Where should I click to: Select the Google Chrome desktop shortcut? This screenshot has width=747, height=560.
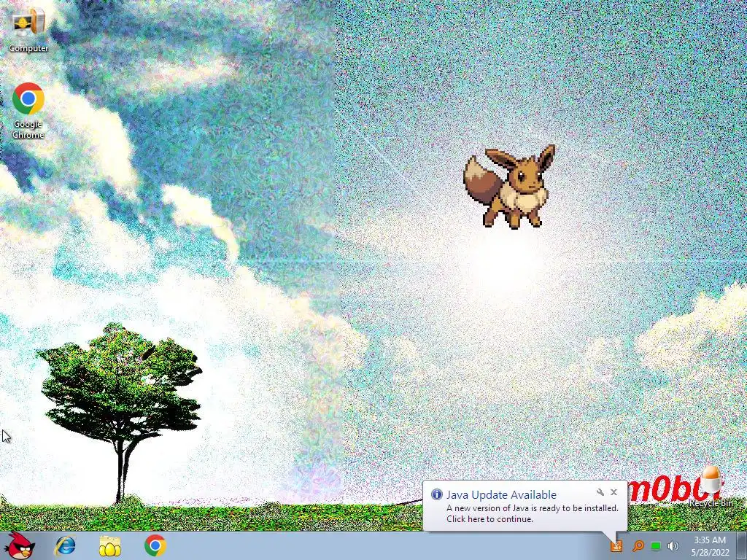28,111
